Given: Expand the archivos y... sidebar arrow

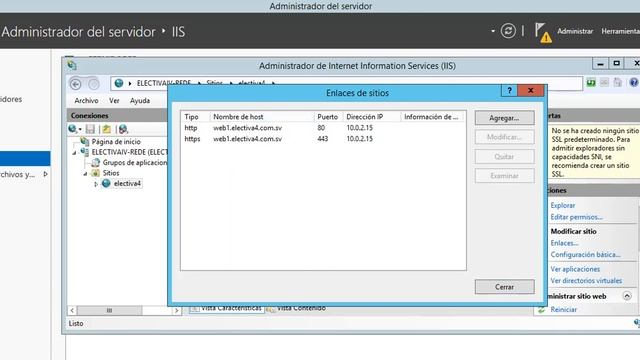Looking at the screenshot, I should tap(45, 174).
